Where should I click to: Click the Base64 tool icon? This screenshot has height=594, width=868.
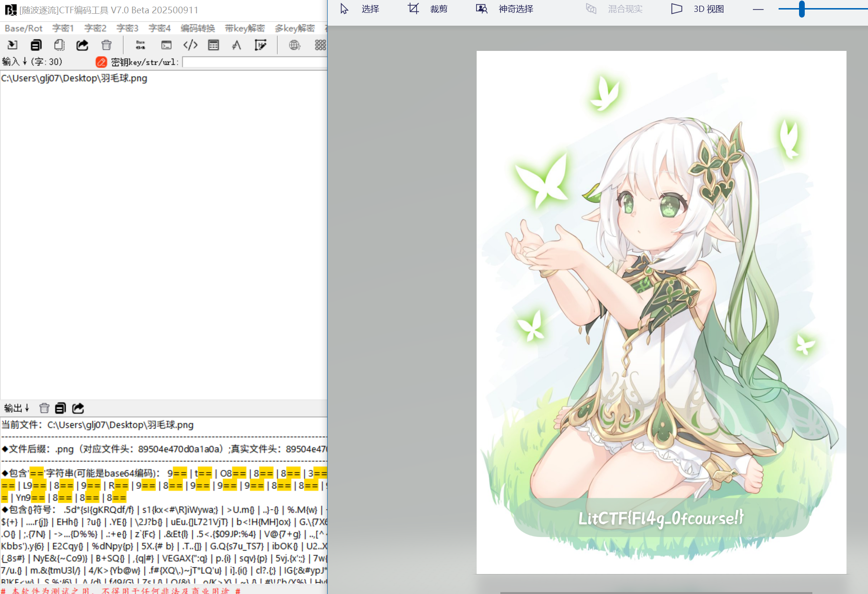tap(140, 45)
